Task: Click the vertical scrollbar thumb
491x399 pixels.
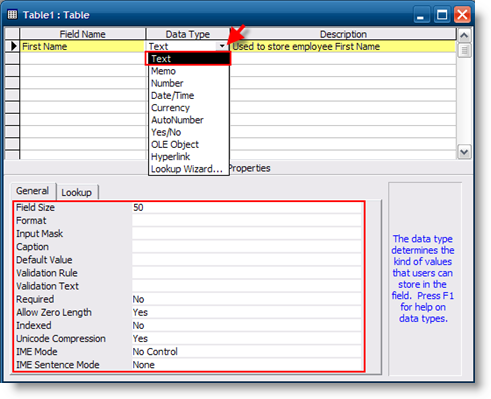Action: tap(464, 50)
